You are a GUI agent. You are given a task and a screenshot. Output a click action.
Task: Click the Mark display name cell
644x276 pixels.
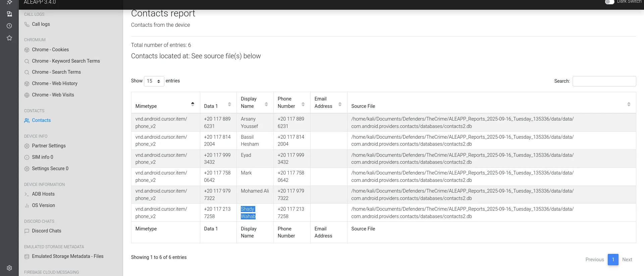[255, 177]
